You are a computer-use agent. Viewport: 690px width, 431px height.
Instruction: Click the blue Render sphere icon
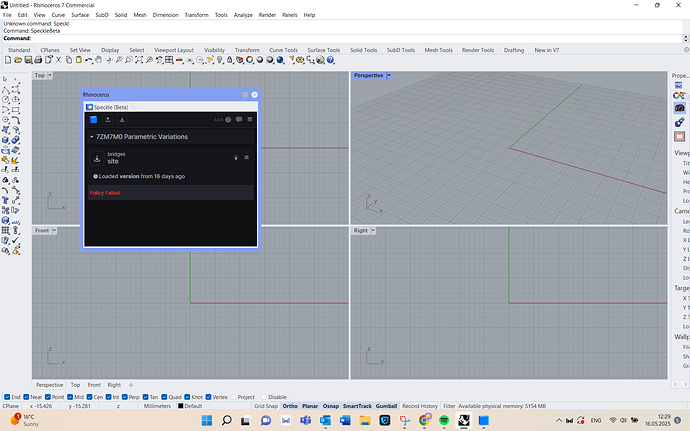(x=280, y=60)
